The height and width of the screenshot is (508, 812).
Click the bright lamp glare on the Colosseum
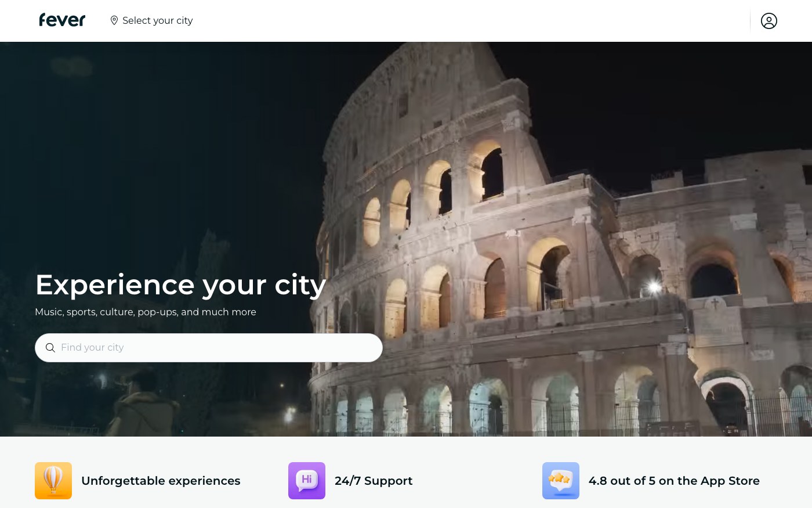pyautogui.click(x=655, y=286)
